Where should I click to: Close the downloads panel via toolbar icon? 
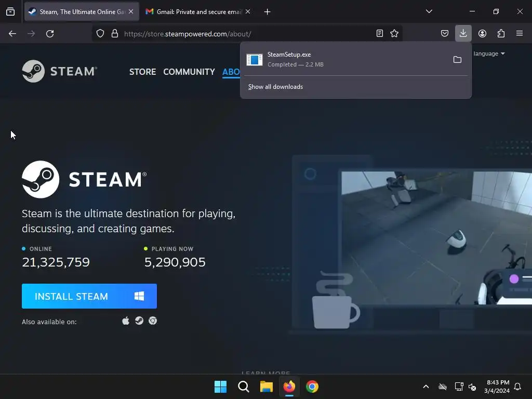[463, 33]
